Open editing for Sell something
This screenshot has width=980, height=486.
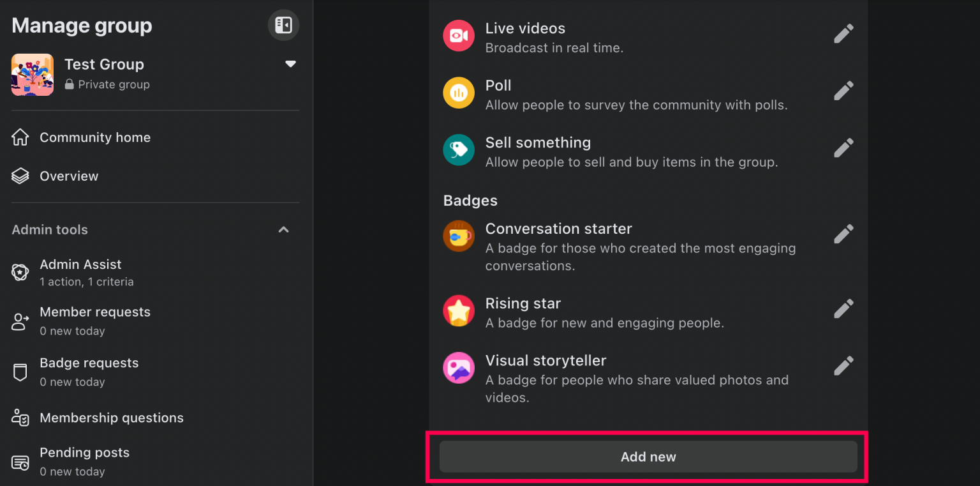843,147
